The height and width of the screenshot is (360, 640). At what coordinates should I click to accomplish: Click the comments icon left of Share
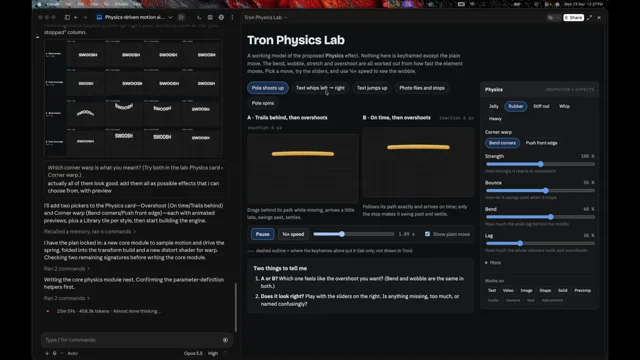click(x=550, y=18)
